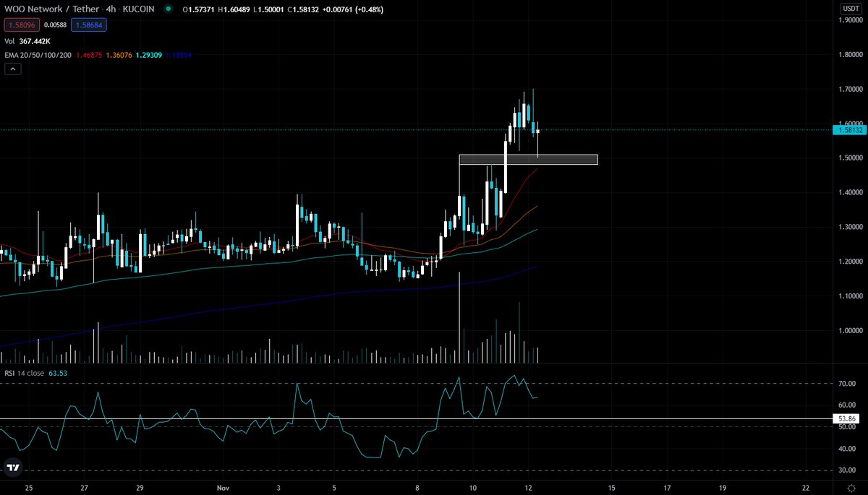
Task: Click the TradingView logo icon
Action: click(12, 467)
